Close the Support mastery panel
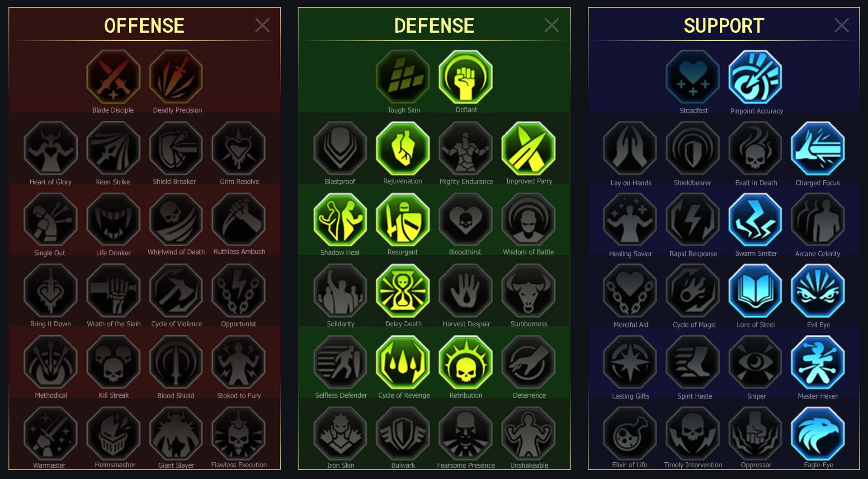The image size is (868, 479). [x=841, y=25]
